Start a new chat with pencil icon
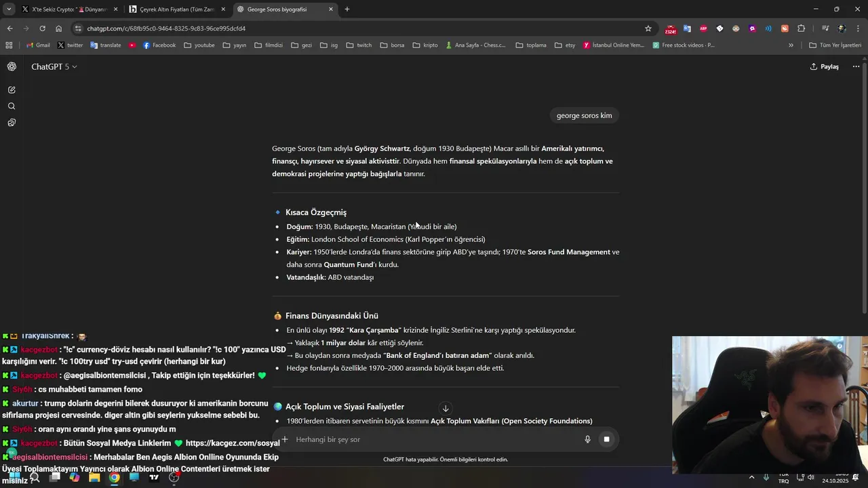 click(12, 89)
